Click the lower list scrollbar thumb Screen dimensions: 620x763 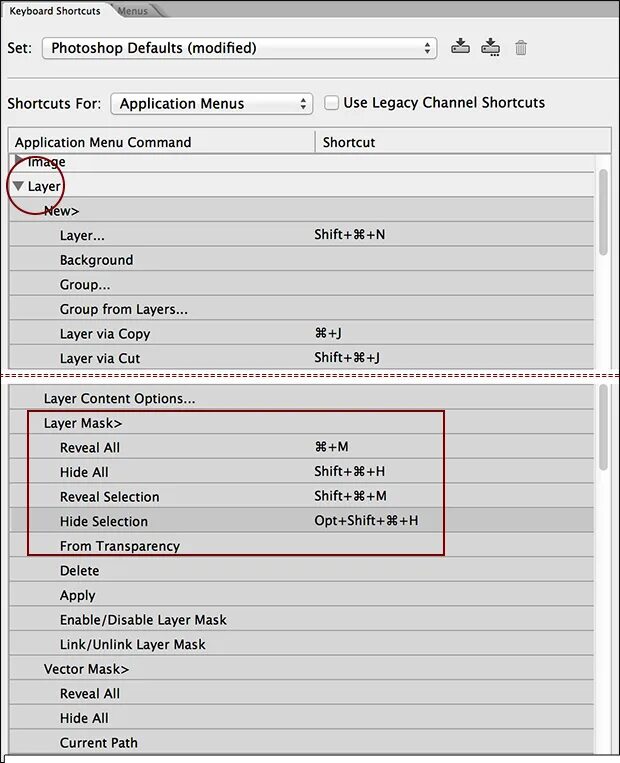pos(603,427)
